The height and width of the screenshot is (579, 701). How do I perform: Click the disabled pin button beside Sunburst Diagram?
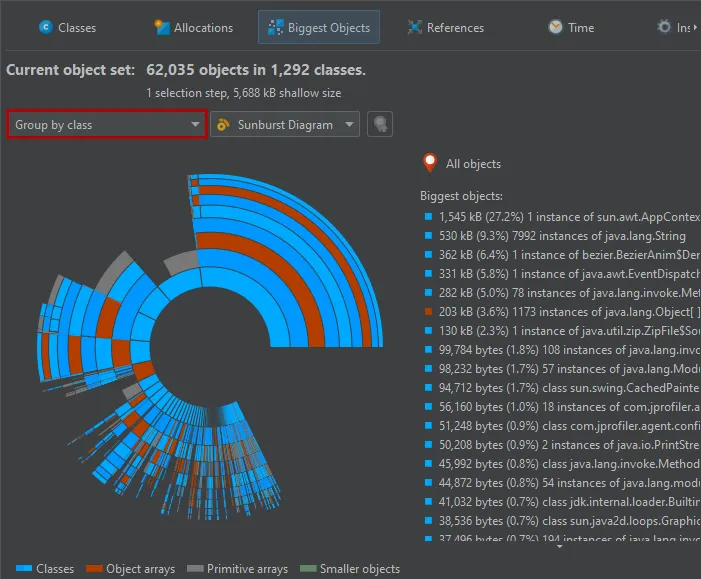(380, 124)
